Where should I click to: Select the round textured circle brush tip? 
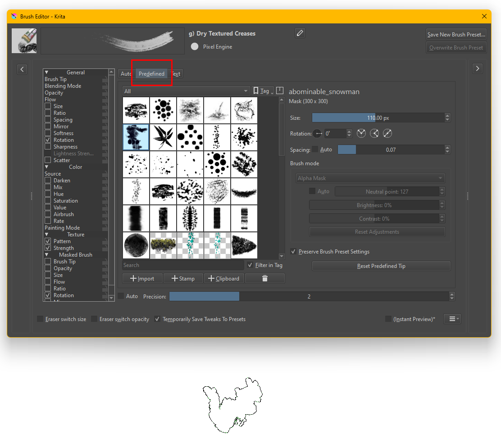(x=136, y=245)
